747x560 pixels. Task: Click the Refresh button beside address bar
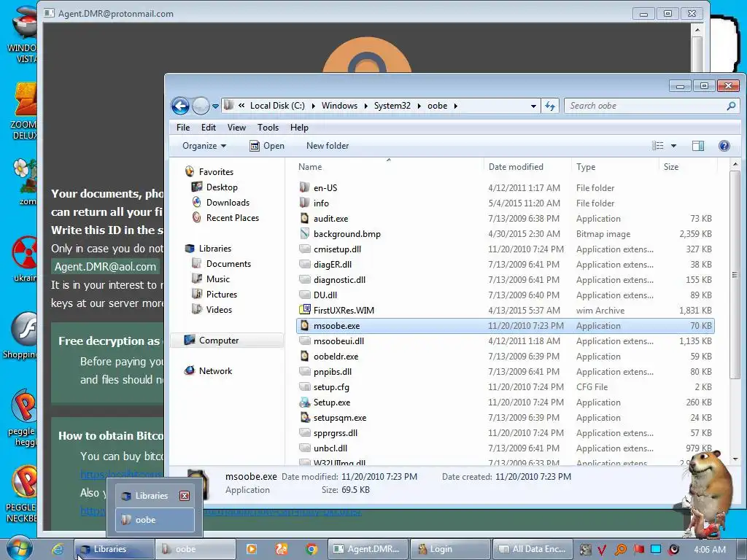550,106
